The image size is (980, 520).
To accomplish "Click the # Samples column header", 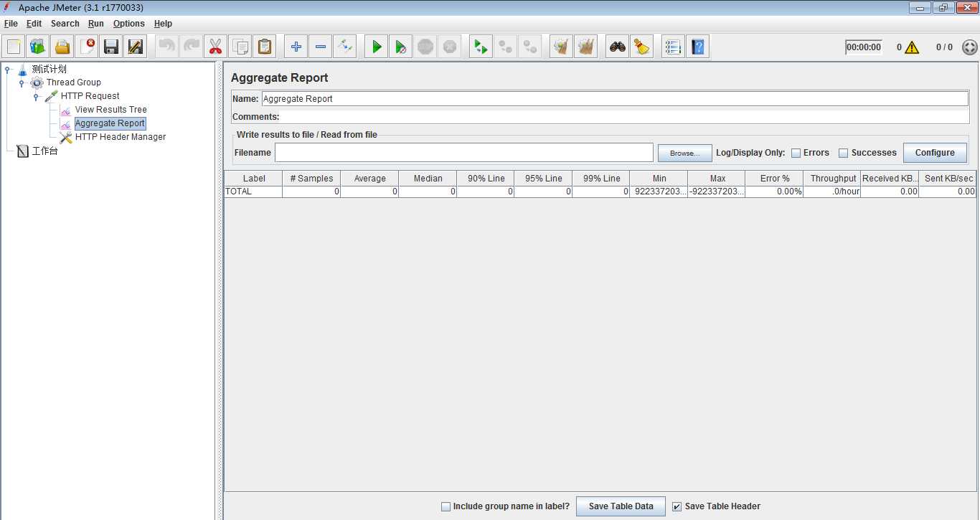I will 311,179.
